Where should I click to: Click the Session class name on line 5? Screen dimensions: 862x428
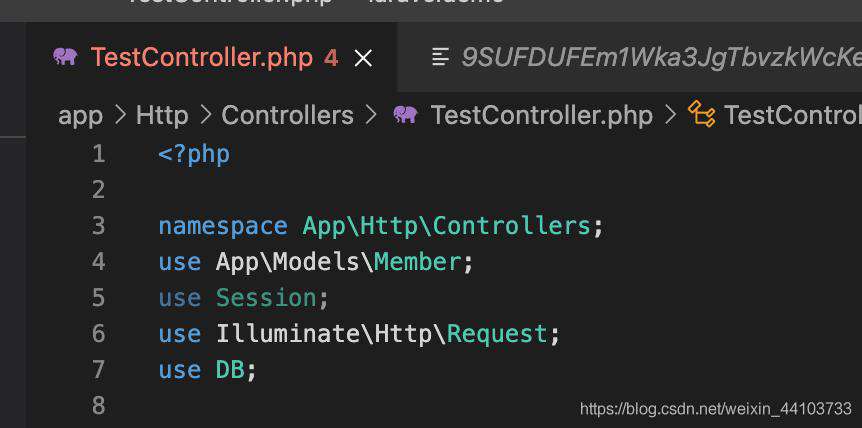(x=266, y=298)
